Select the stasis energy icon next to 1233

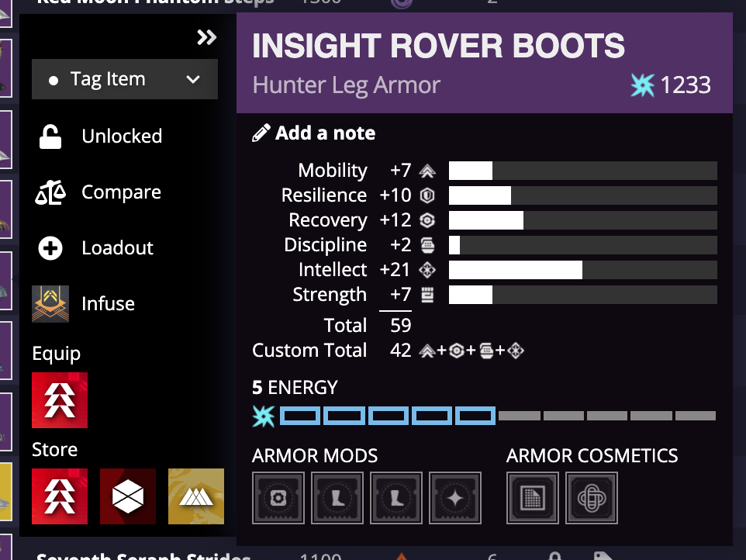(x=642, y=85)
